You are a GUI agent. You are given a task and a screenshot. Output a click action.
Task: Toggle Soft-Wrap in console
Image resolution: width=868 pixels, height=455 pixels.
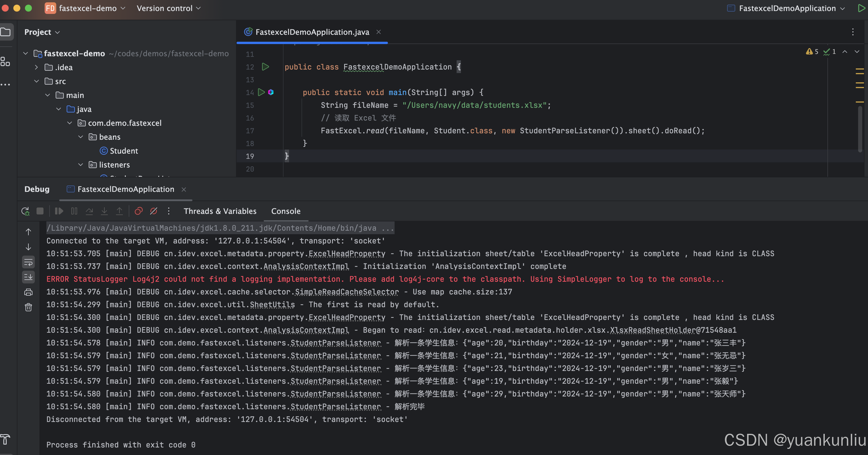(x=28, y=262)
